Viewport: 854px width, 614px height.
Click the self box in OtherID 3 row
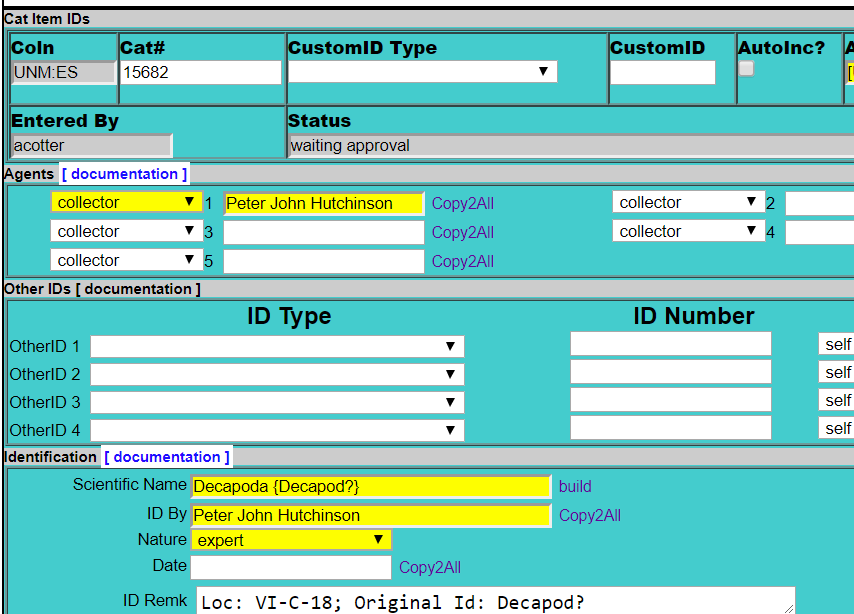(x=836, y=400)
